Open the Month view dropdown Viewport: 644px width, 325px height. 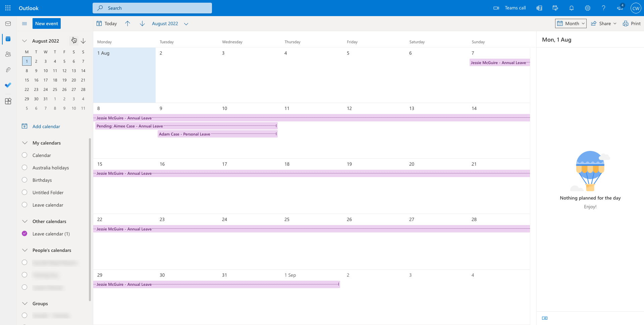coord(571,24)
